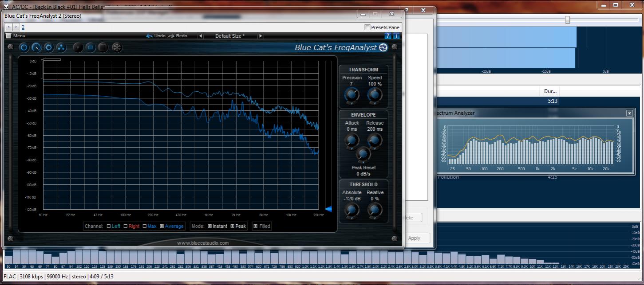Open the blue question mark help icon
The width and height of the screenshot is (644, 285).
pos(388,36)
